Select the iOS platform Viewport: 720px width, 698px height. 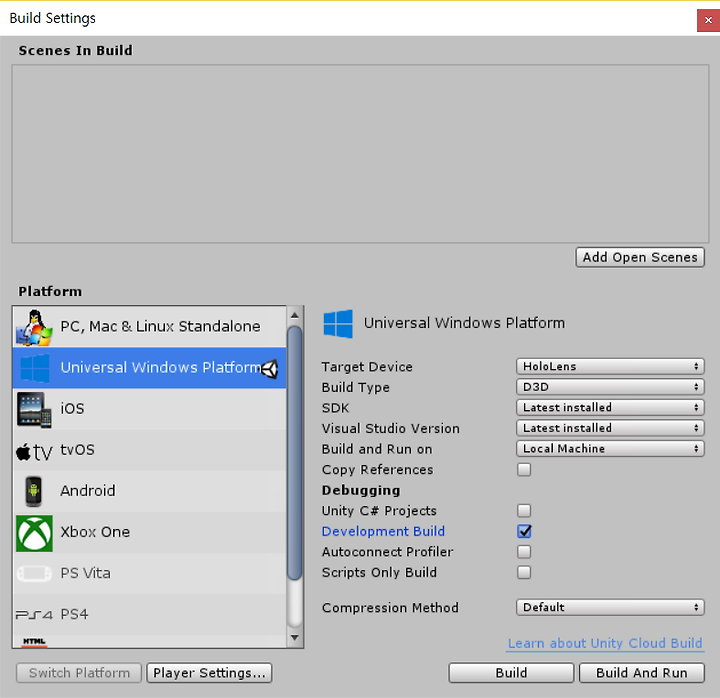point(150,409)
